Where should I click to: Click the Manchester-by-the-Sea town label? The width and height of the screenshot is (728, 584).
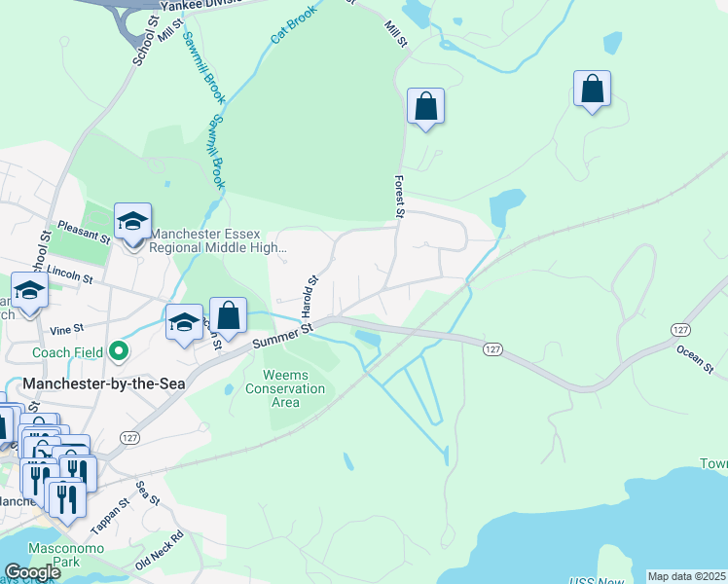pyautogui.click(x=104, y=383)
